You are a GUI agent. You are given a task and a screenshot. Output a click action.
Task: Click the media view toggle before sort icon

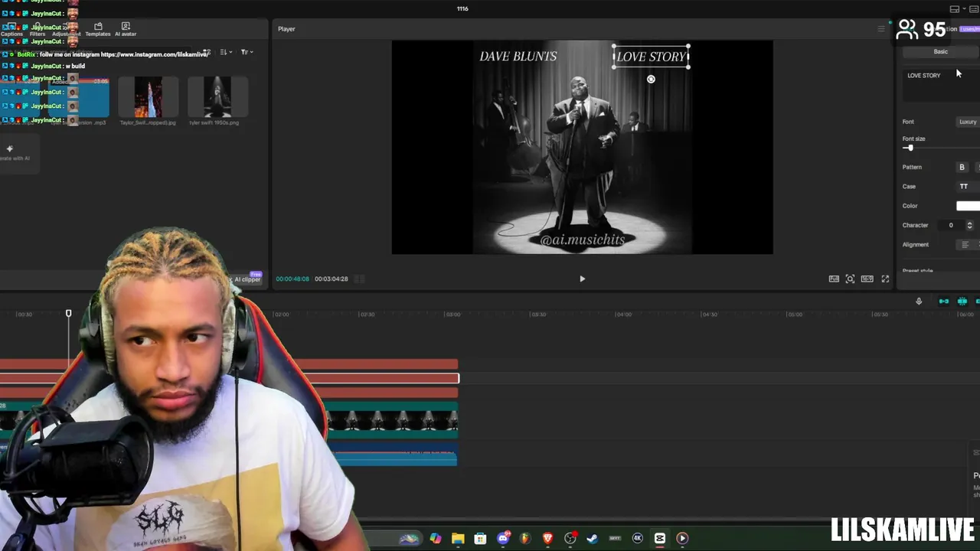point(207,52)
